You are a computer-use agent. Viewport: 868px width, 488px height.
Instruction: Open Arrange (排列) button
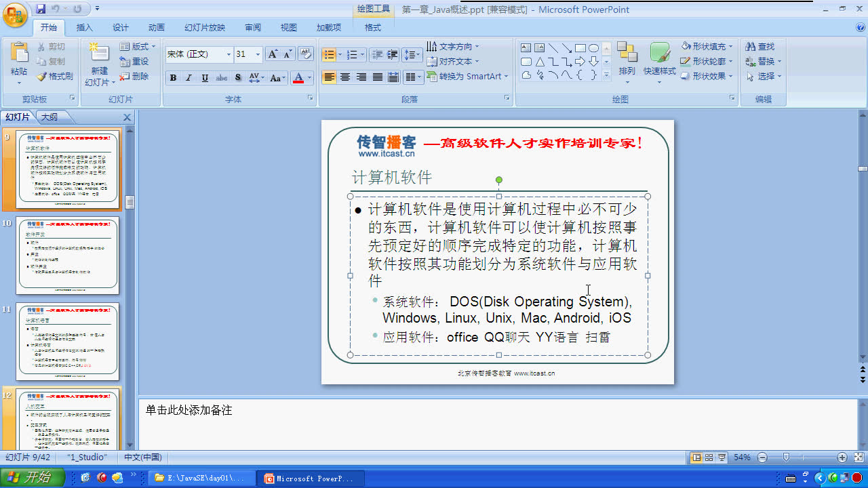(627, 61)
